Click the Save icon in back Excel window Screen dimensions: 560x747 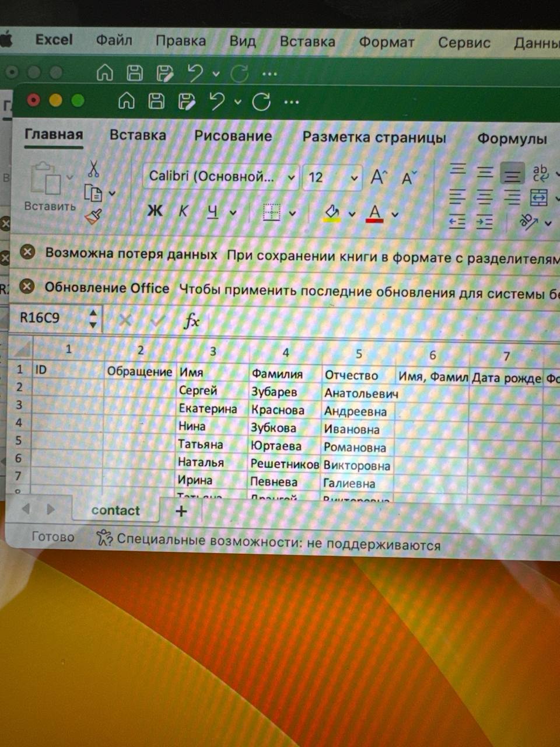click(x=135, y=73)
